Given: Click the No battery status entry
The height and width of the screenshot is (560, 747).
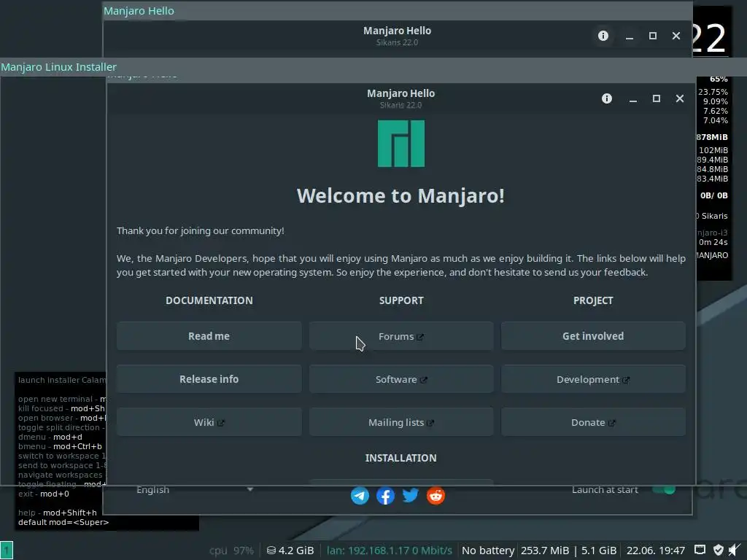Looking at the screenshot, I should pyautogui.click(x=488, y=551).
